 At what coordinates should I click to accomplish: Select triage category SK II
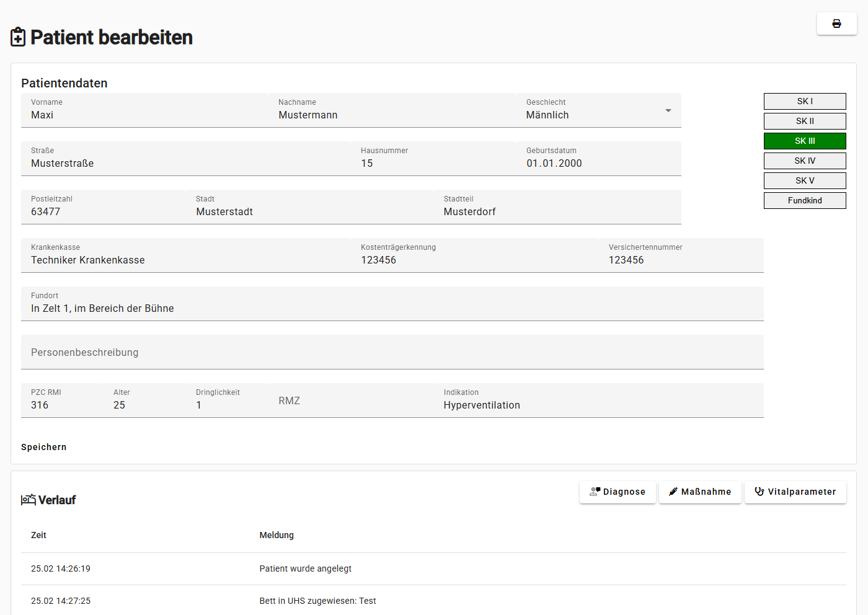pyautogui.click(x=805, y=121)
